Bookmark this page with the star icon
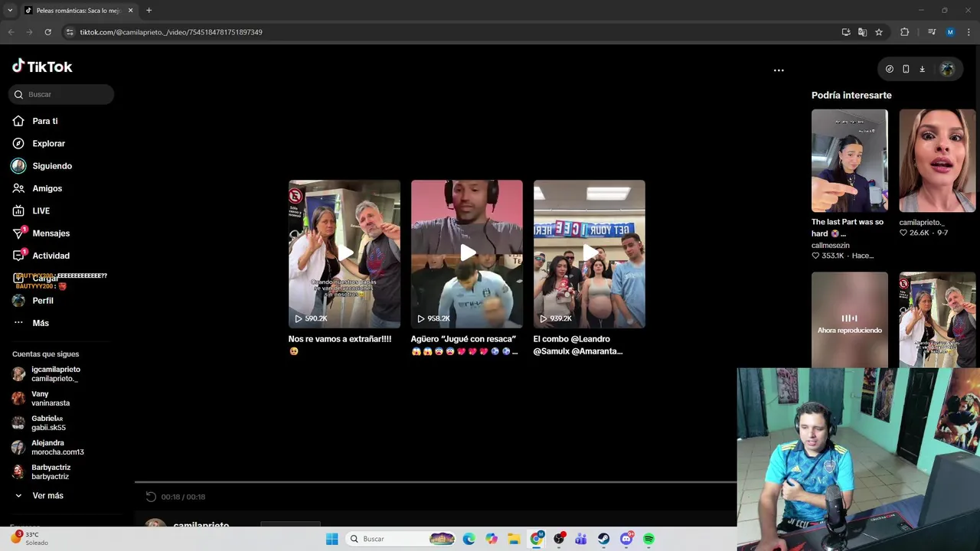 click(x=879, y=32)
